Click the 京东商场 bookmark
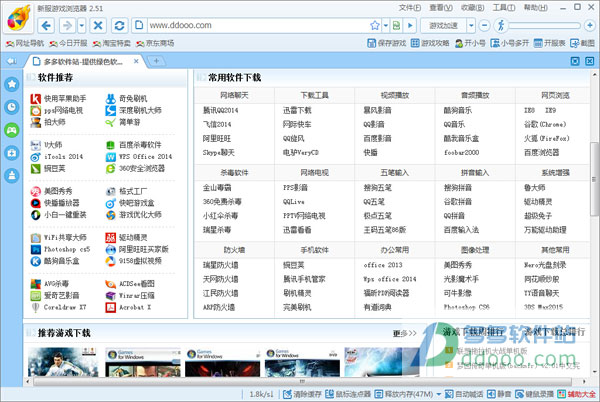Viewport: 600px width, 402px height. point(155,43)
